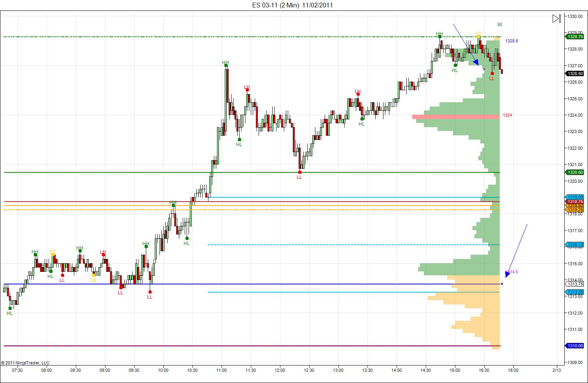Select the 10:00 time axis label
Viewport: 588px width, 383px height.
click(163, 370)
